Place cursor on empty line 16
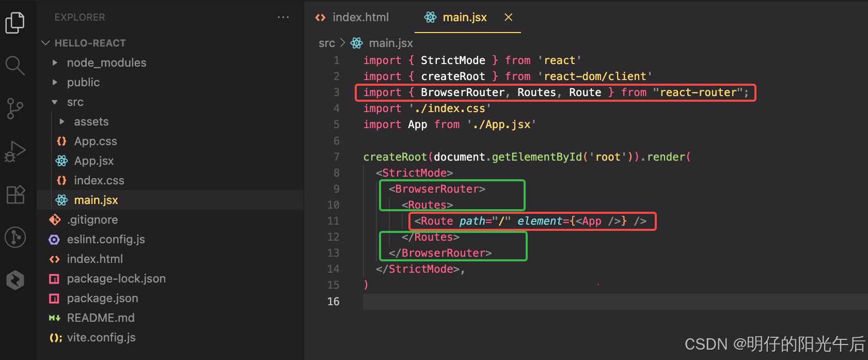 click(x=616, y=302)
